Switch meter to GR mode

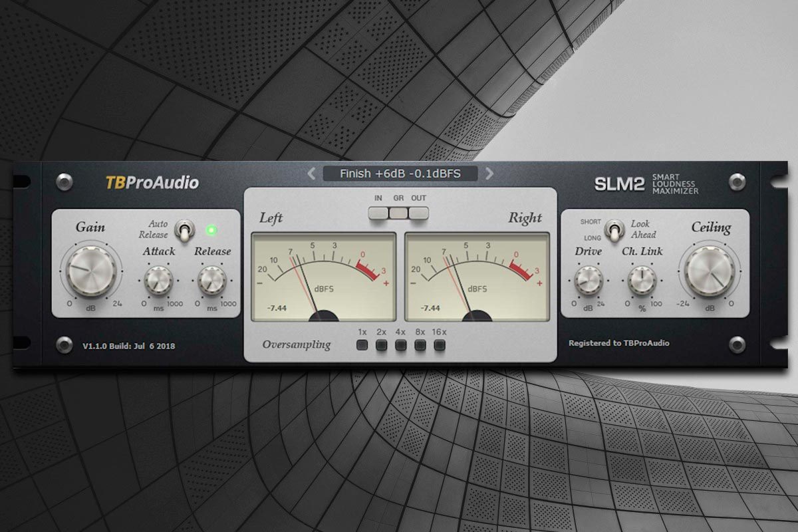398,213
